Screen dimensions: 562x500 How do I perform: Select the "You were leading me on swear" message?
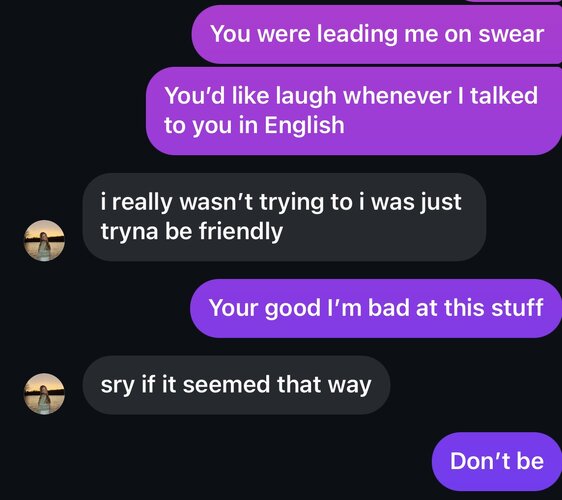377,34
